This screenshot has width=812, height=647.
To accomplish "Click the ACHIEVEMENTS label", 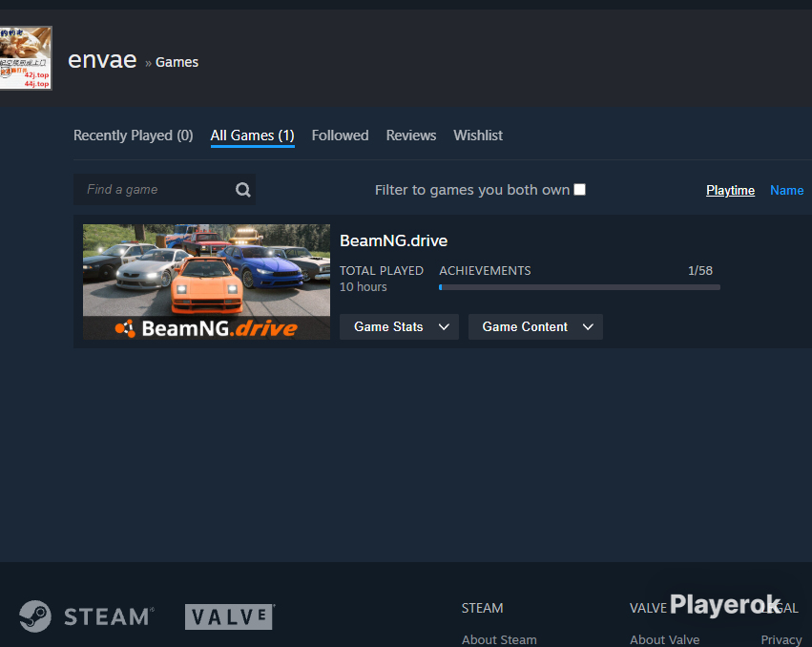I will click(x=485, y=270).
